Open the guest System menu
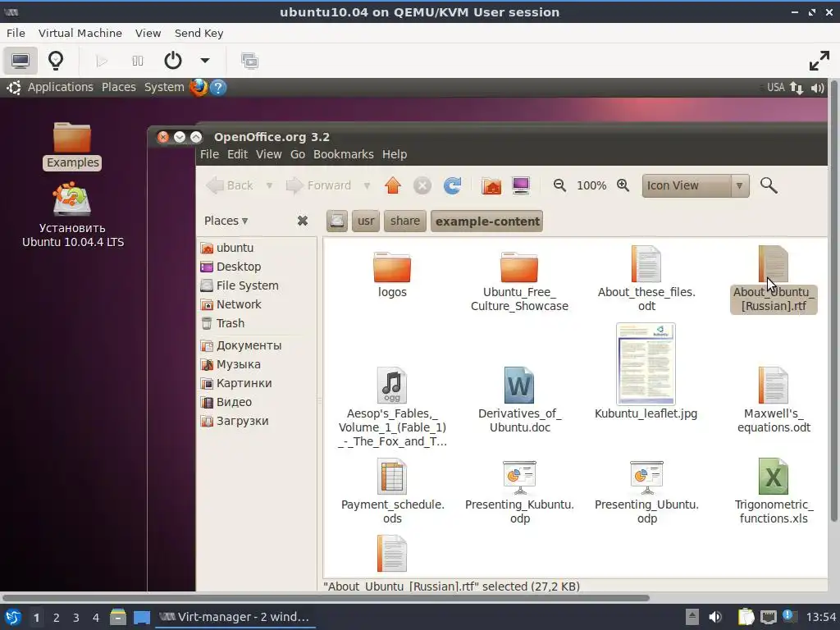The height and width of the screenshot is (630, 840). coord(164,87)
